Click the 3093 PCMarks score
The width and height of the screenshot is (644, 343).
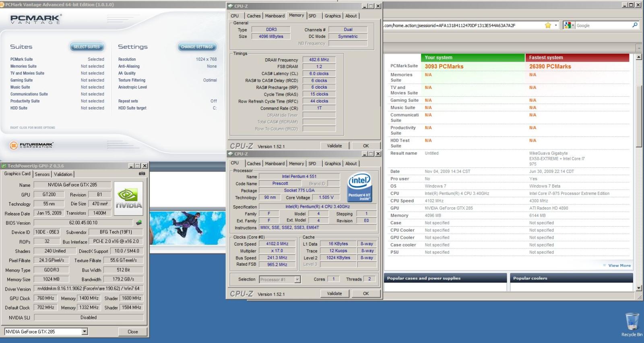(444, 66)
